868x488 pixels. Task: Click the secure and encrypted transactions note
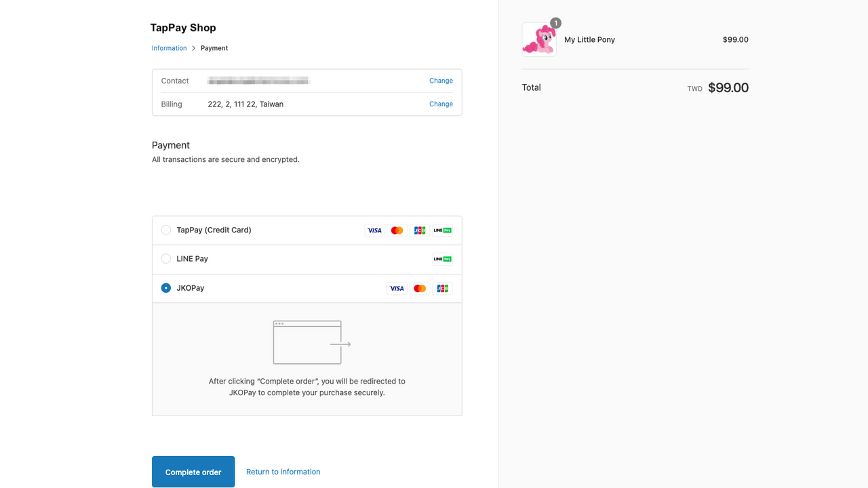[x=226, y=160]
